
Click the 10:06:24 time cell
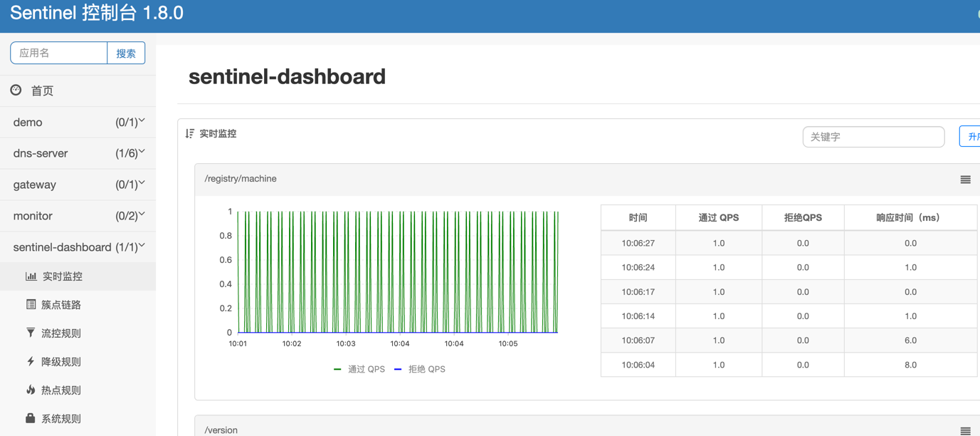coord(638,267)
